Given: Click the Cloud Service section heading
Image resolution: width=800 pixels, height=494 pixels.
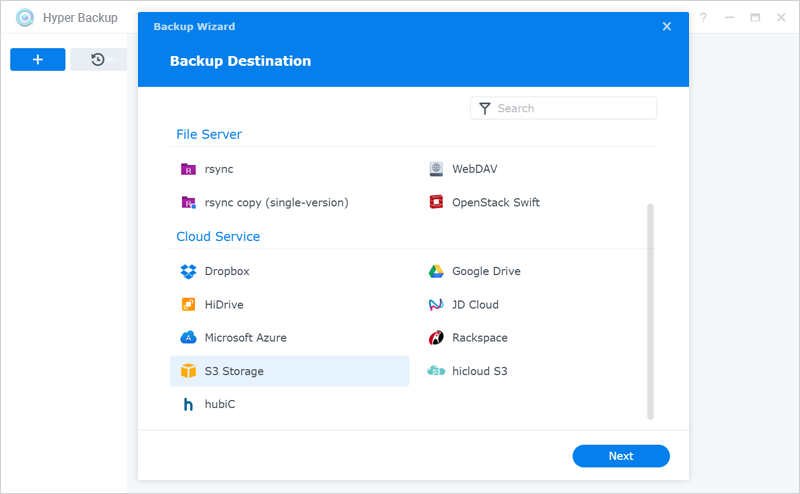Looking at the screenshot, I should click(218, 237).
